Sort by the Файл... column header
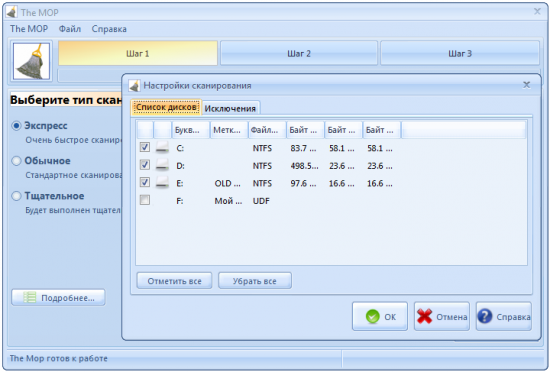This screenshot has width=550, height=372. 267,130
